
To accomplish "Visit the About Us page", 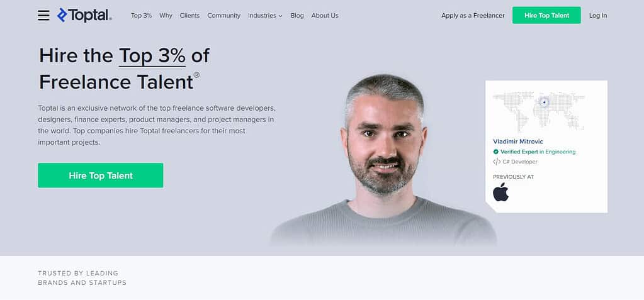I will pyautogui.click(x=325, y=16).
